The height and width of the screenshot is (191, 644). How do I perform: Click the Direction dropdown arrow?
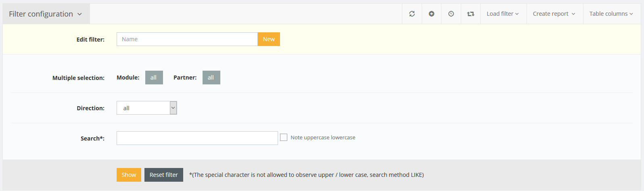173,108
